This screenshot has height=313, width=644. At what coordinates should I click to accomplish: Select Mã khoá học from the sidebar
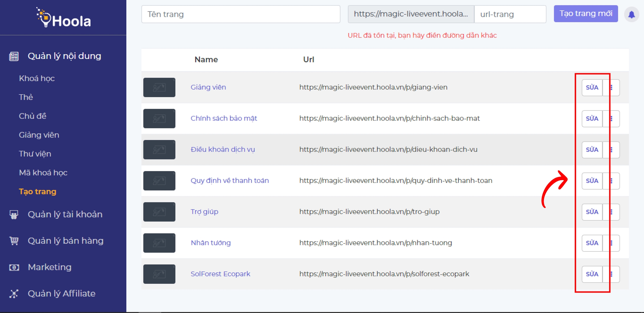pyautogui.click(x=43, y=173)
